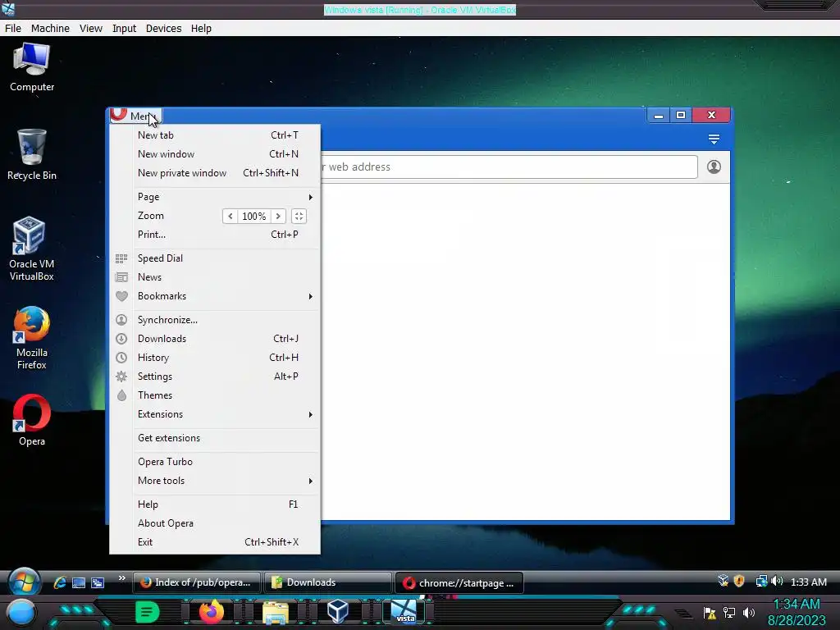The width and height of the screenshot is (840, 630).
Task: Select Get extensions entry
Action: tap(215, 438)
